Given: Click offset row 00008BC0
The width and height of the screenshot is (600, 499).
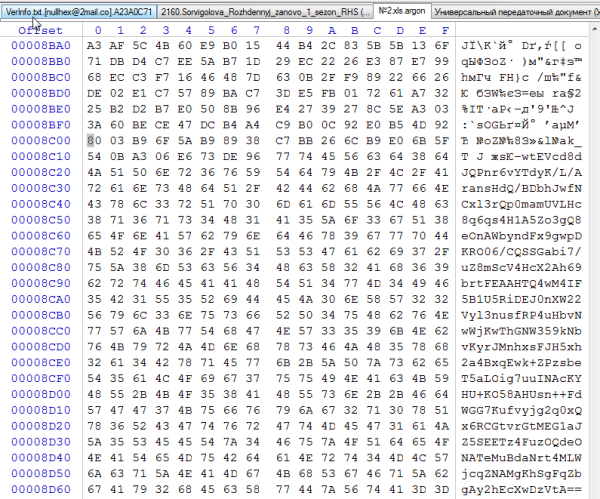Looking at the screenshot, I should pos(41,78).
